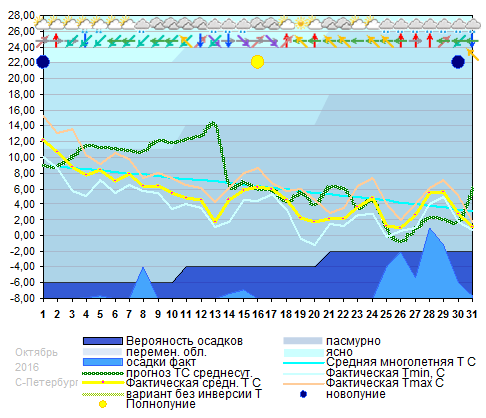Screen dimensions: 486x418
Task: Click the yellow full moon marker on the chart
Action: (257, 62)
